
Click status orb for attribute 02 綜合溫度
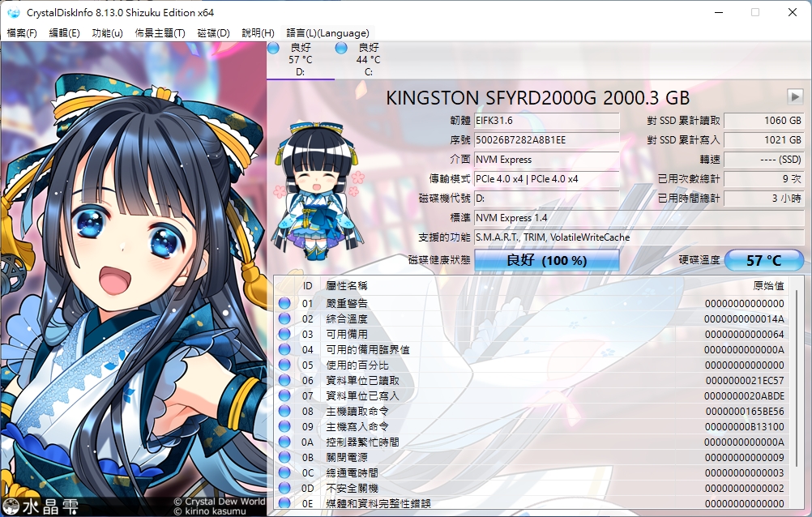tap(284, 318)
